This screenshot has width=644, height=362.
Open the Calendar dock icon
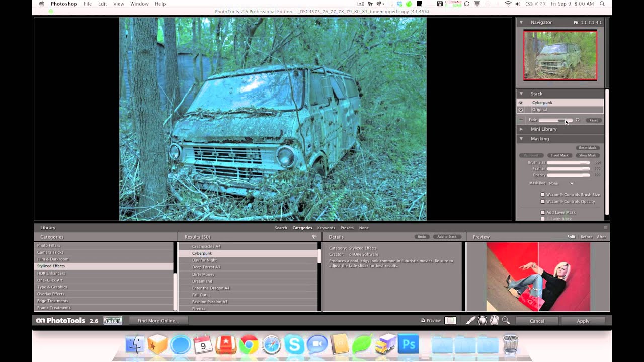203,345
